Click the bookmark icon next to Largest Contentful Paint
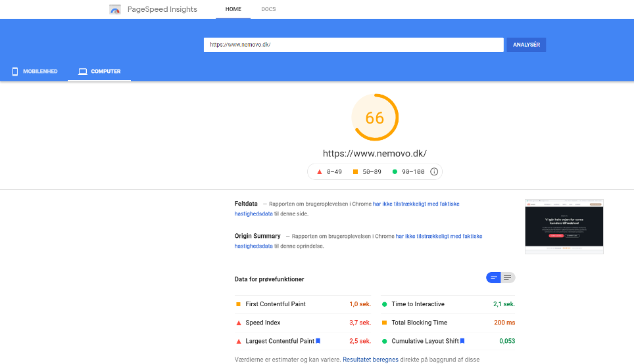Image resolution: width=634 pixels, height=364 pixels. (318, 341)
